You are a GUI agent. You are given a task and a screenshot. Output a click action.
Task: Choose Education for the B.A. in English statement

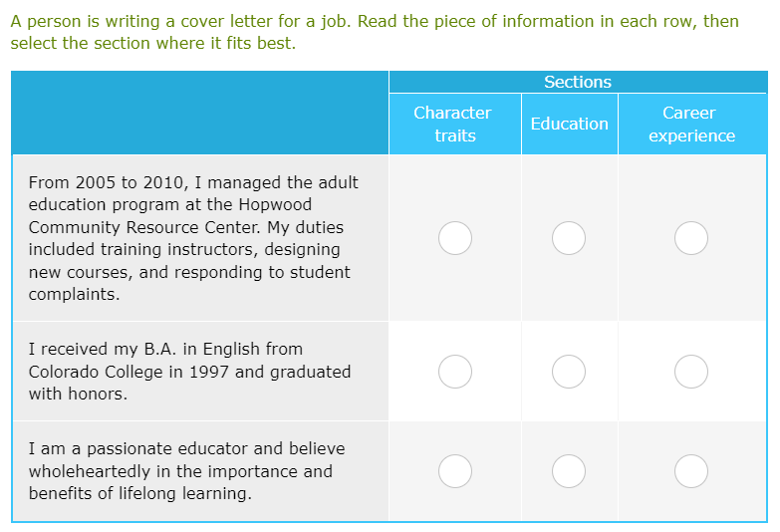pyautogui.click(x=569, y=372)
